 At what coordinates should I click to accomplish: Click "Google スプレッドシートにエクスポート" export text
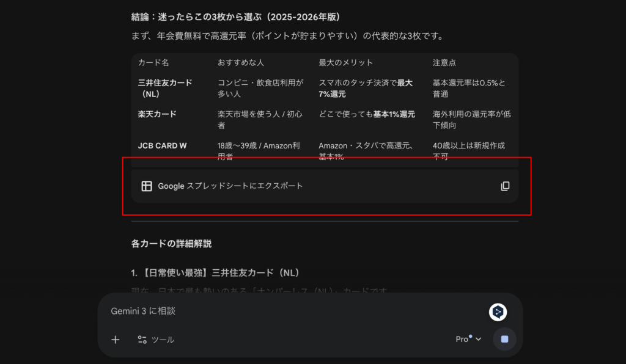230,186
